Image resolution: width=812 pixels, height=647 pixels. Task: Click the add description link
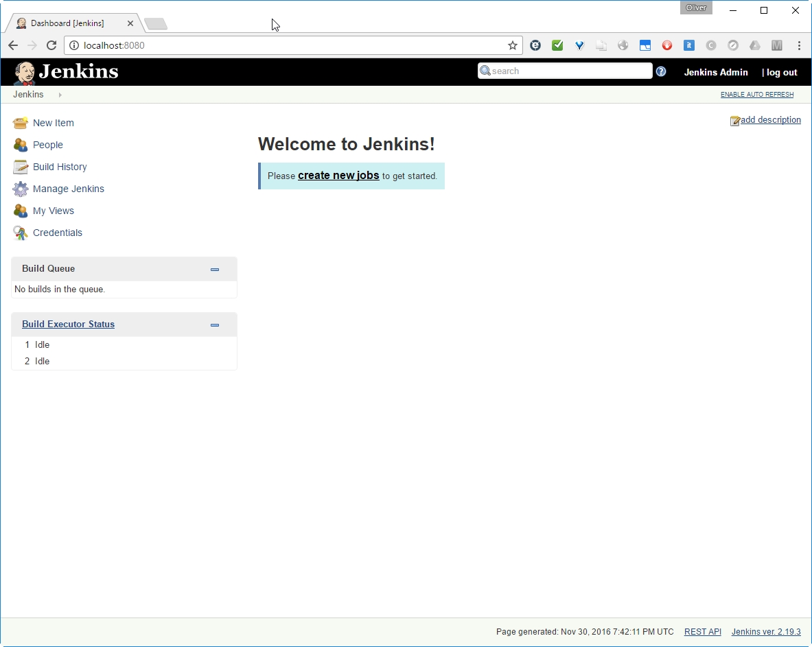pyautogui.click(x=770, y=120)
